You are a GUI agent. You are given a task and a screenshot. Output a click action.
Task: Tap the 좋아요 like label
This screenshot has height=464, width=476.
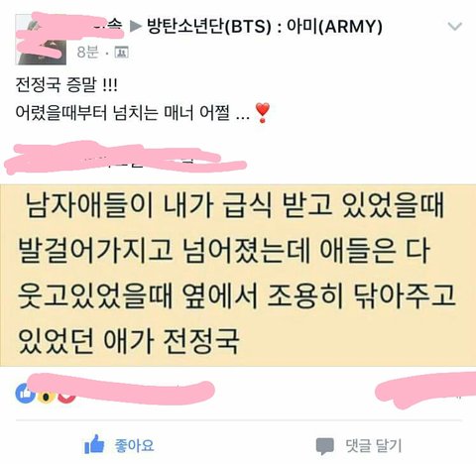134,445
